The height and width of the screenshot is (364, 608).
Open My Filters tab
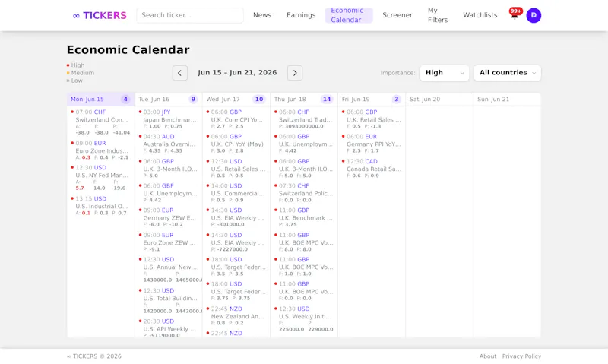point(438,15)
